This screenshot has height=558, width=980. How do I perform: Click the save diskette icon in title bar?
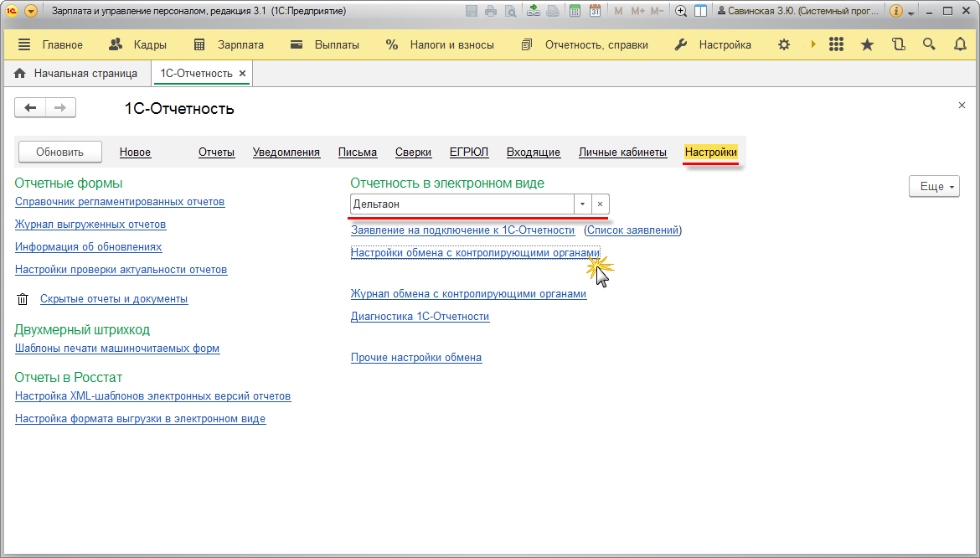coord(472,11)
